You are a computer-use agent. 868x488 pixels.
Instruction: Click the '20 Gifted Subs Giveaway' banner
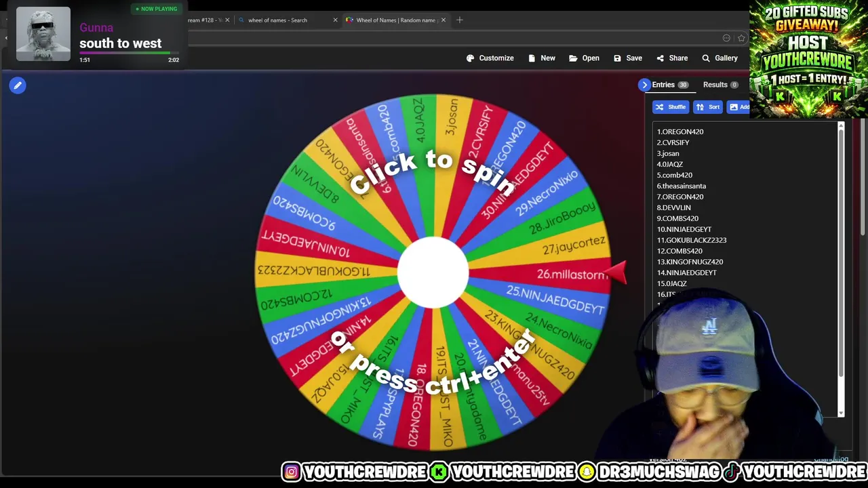(808, 60)
